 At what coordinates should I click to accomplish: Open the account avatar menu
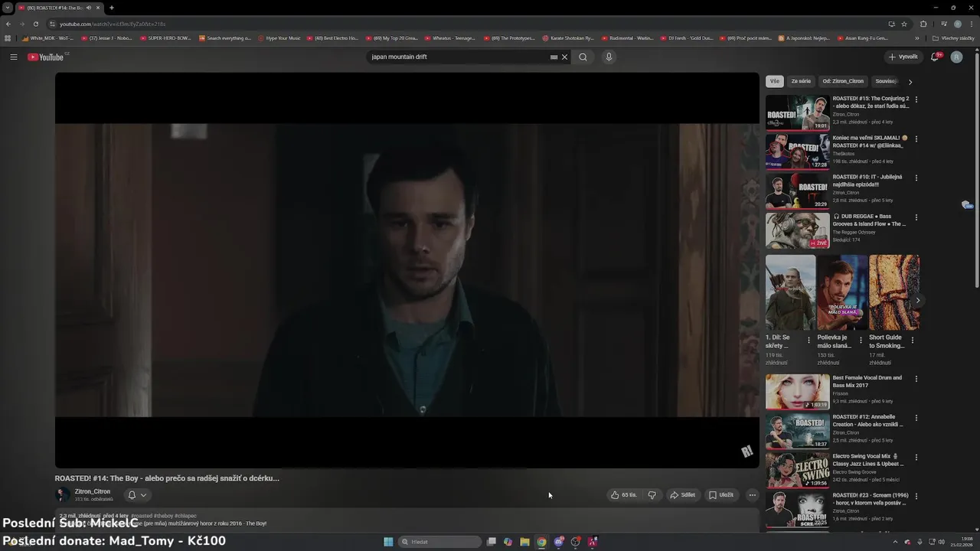(956, 57)
